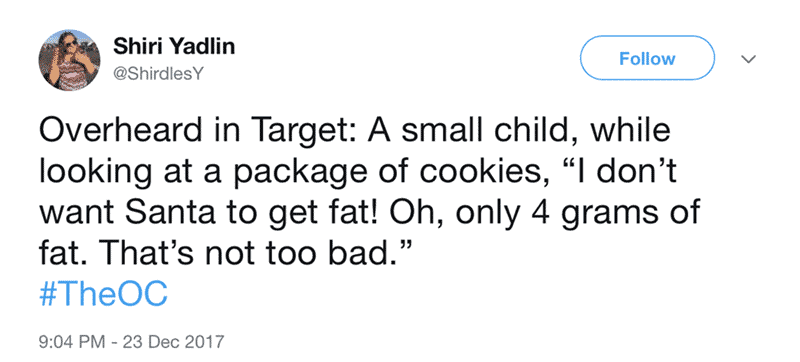Expand the tweet options chevron
This screenshot has height=362, width=800.
(747, 59)
